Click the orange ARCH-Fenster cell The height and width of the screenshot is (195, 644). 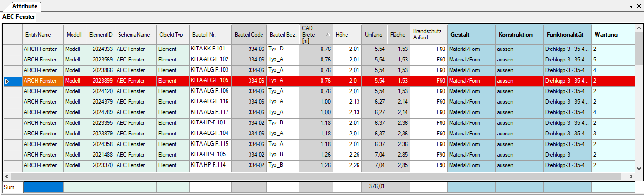coord(43,81)
